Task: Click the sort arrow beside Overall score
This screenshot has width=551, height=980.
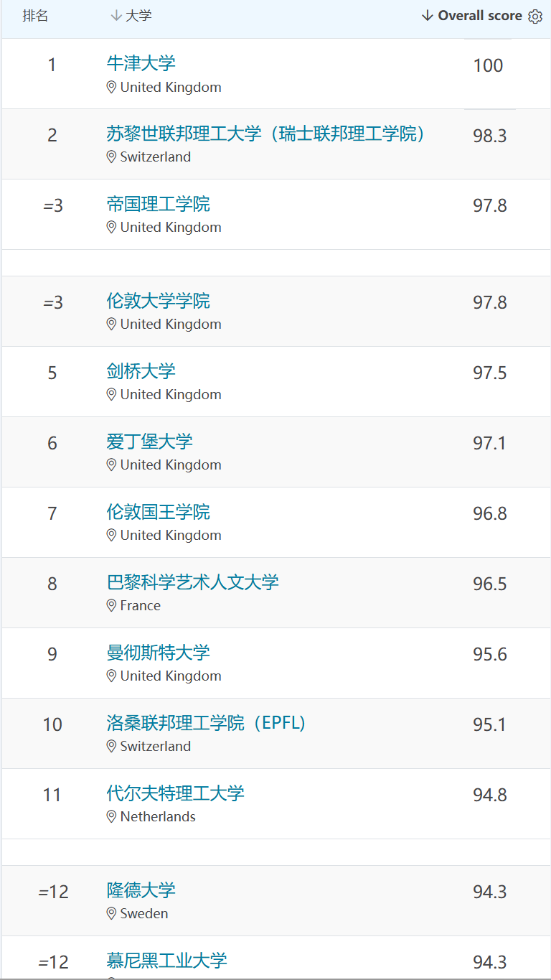Action: (x=428, y=15)
